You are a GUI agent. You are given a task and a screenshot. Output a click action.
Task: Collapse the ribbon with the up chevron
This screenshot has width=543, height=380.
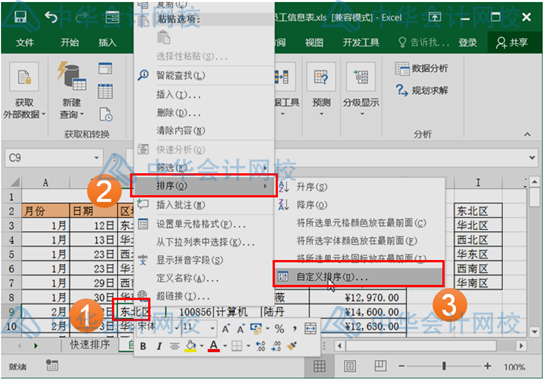click(x=527, y=134)
